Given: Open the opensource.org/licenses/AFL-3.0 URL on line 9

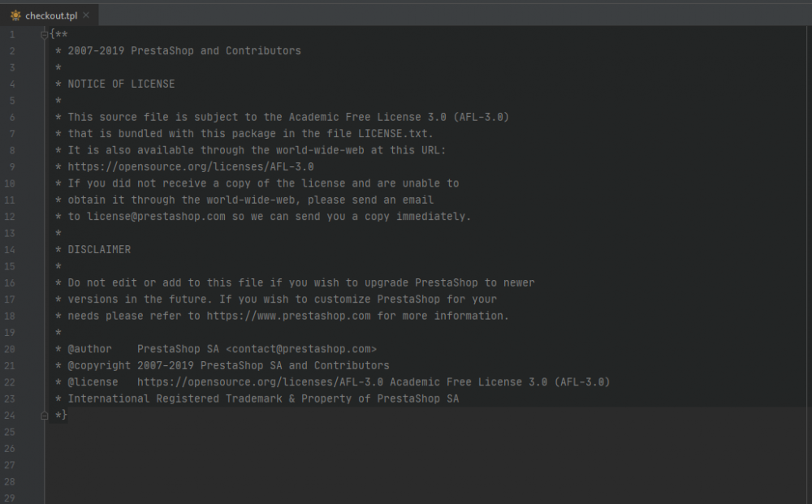Looking at the screenshot, I should [x=191, y=167].
